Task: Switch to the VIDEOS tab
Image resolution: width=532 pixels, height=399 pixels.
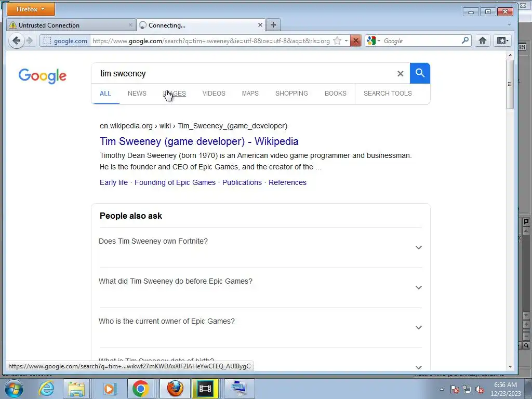Action: tap(214, 94)
